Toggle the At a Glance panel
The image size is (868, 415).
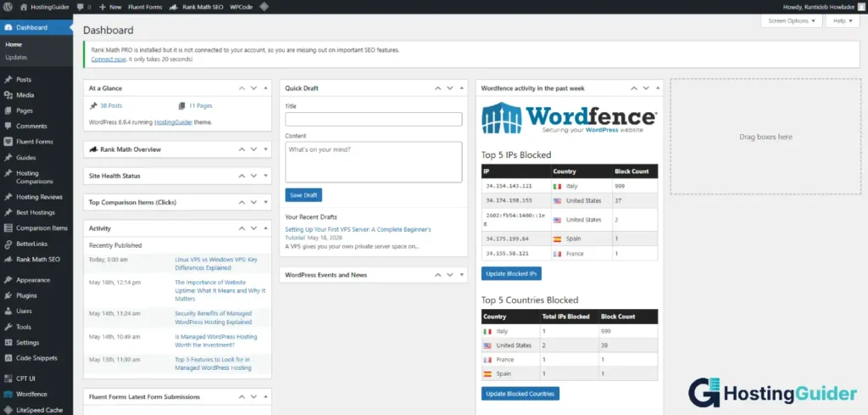pyautogui.click(x=265, y=88)
